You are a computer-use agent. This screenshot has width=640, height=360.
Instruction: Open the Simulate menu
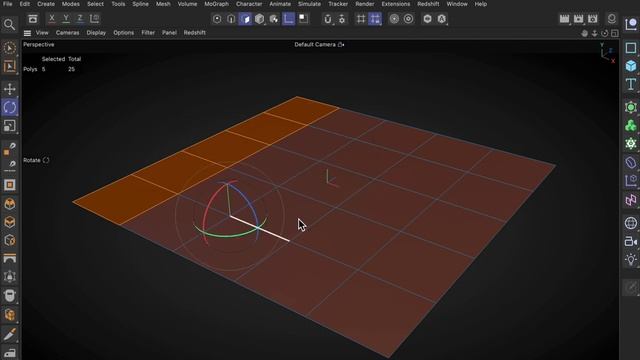point(309,4)
